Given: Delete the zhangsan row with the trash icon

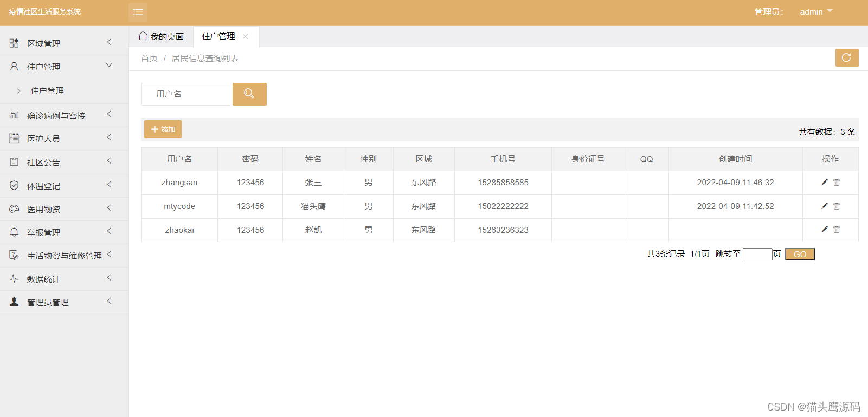Looking at the screenshot, I should point(837,183).
